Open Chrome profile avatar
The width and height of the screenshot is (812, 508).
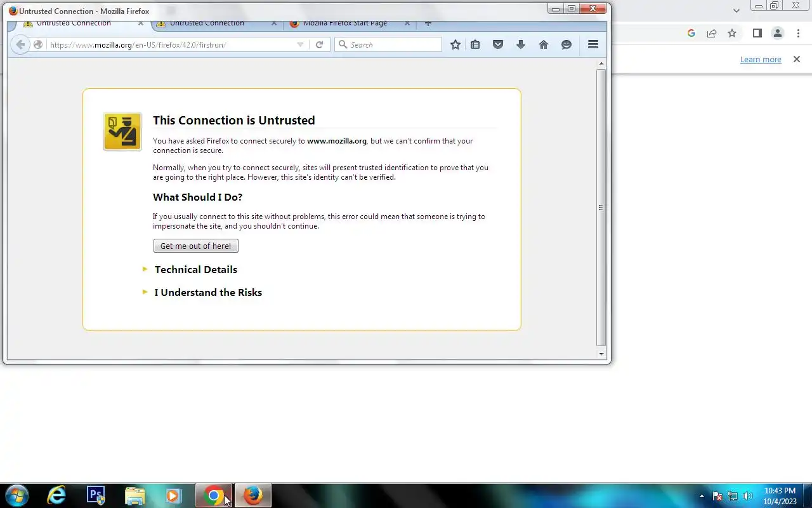[x=777, y=34]
